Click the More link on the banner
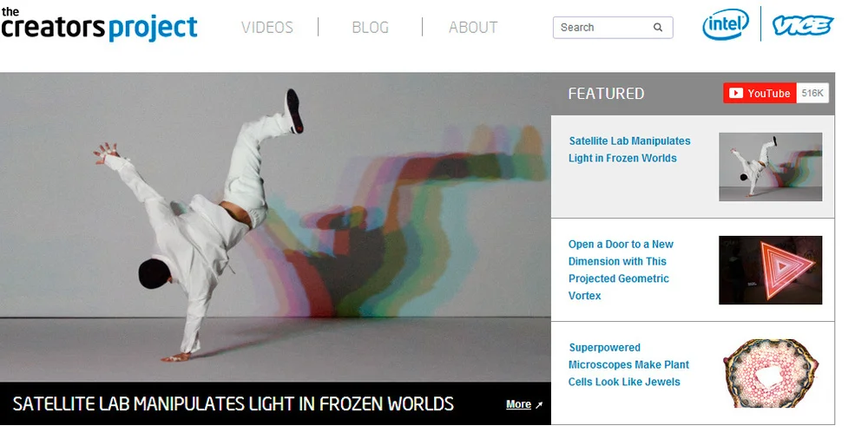Screen dimensions: 868x432 [518, 404]
